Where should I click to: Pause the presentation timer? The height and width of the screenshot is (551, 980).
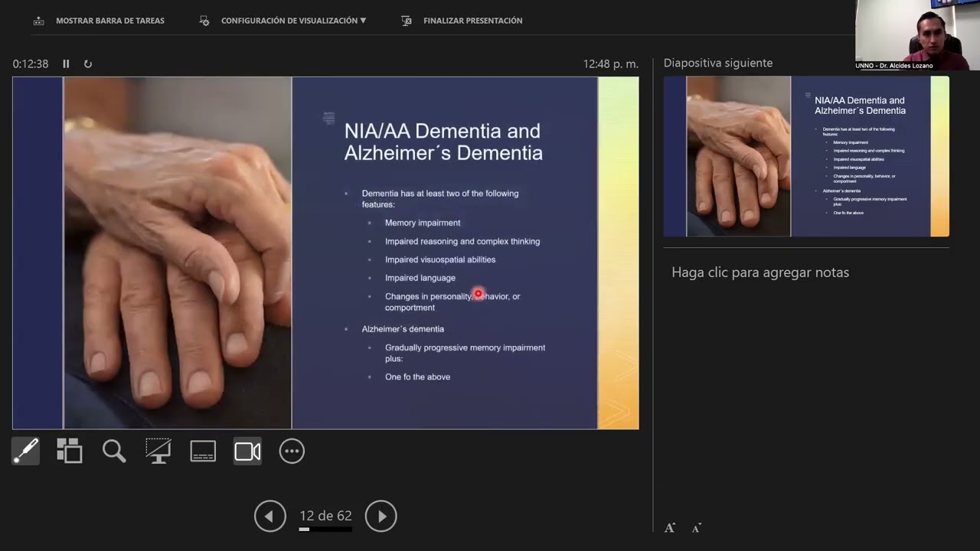click(x=66, y=64)
